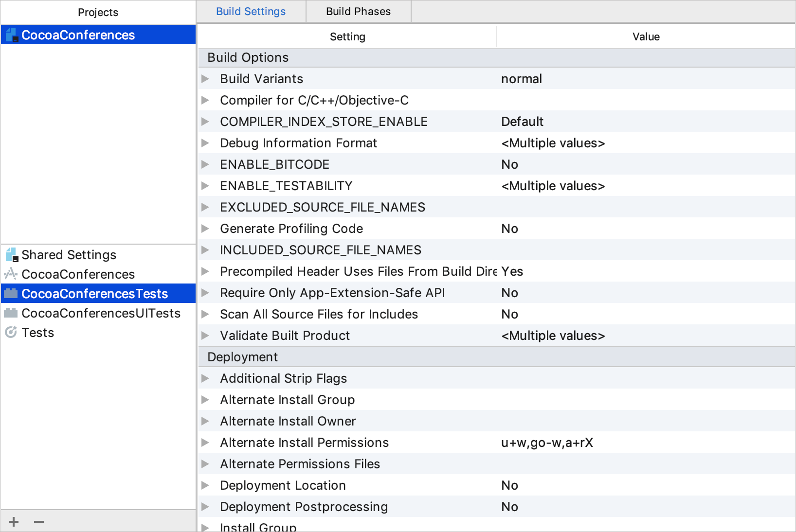The image size is (796, 532).
Task: Select the Shared Settings icon
Action: [x=11, y=254]
